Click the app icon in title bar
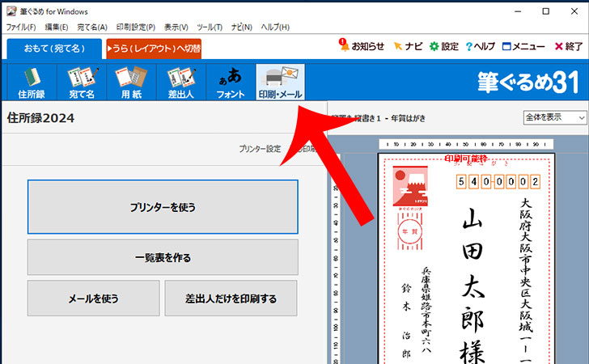This screenshot has height=364, width=589. click(11, 11)
